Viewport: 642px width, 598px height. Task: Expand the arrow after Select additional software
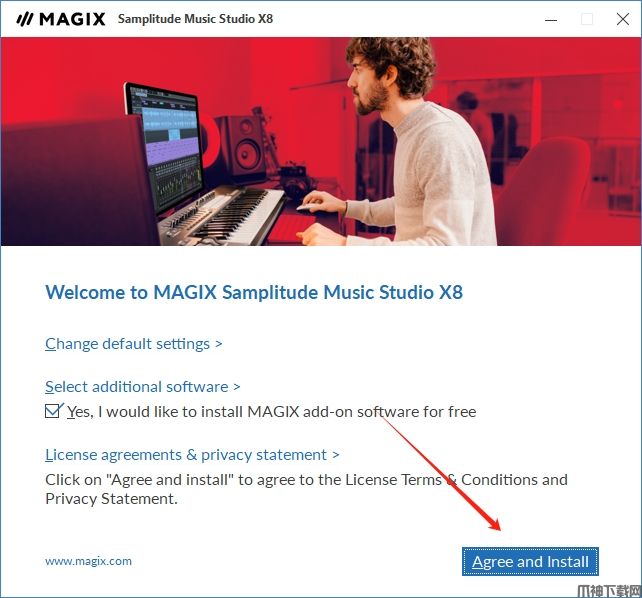(237, 387)
